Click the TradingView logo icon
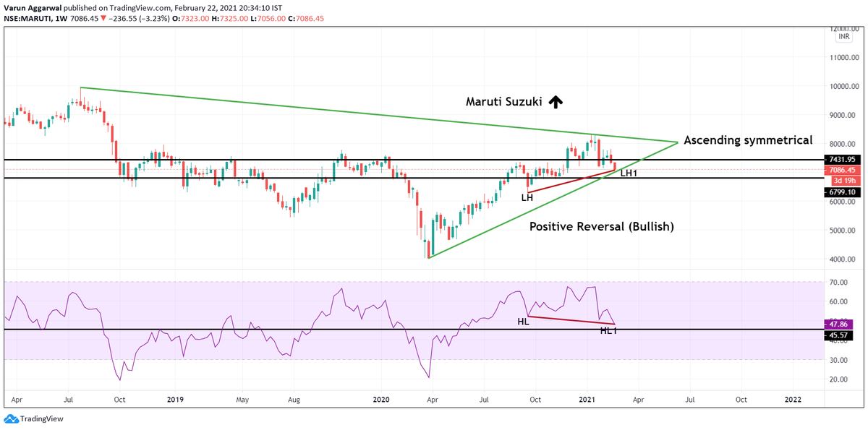The height and width of the screenshot is (430, 868). 11,419
